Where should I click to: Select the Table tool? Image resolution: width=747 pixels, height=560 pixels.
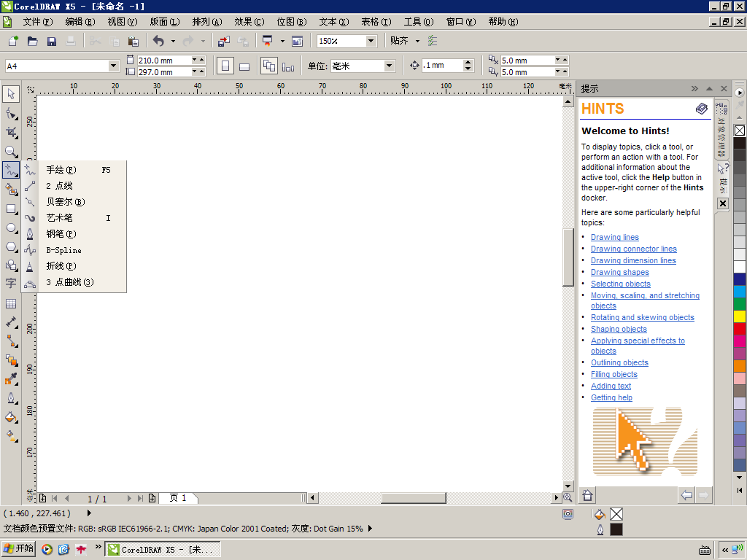pos(11,303)
